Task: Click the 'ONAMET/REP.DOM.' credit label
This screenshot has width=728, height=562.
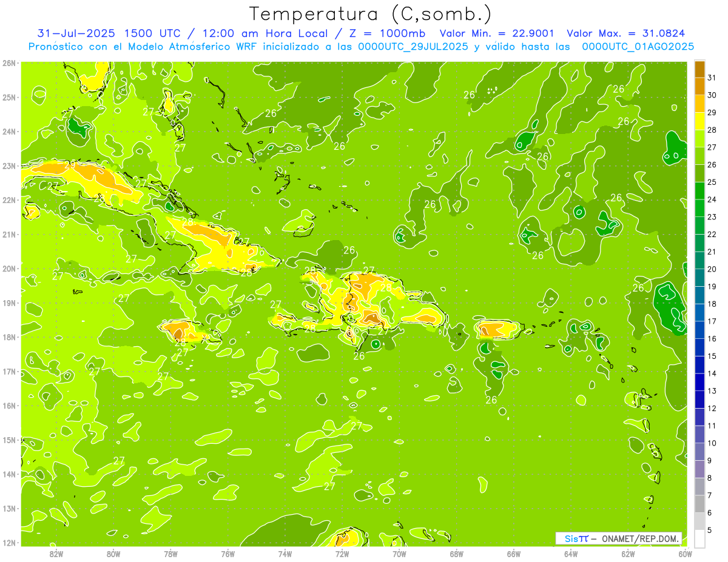Action: click(641, 538)
